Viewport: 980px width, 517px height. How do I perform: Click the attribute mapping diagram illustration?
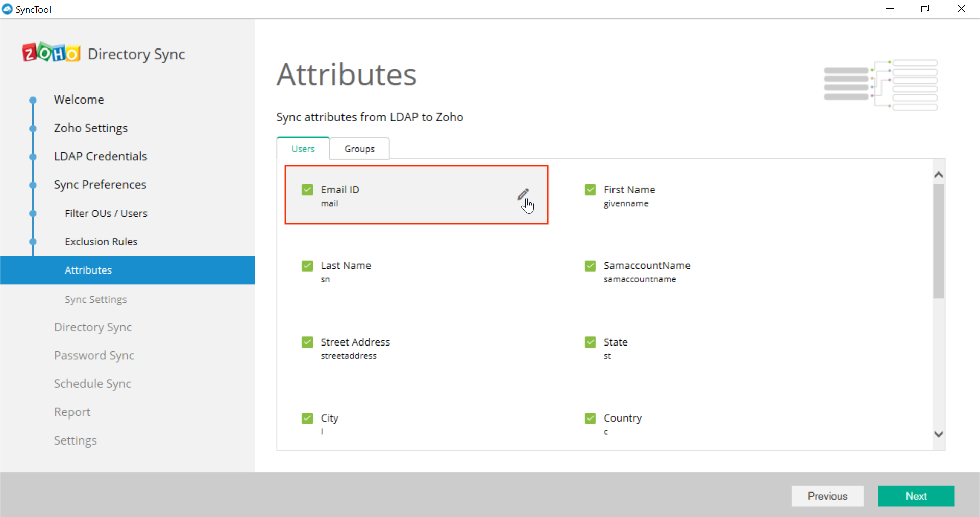tap(881, 84)
